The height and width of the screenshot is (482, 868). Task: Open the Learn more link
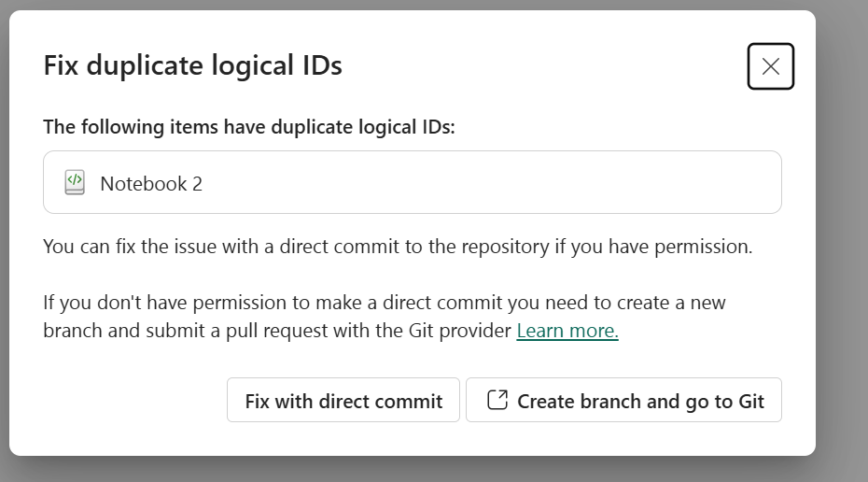click(x=567, y=331)
